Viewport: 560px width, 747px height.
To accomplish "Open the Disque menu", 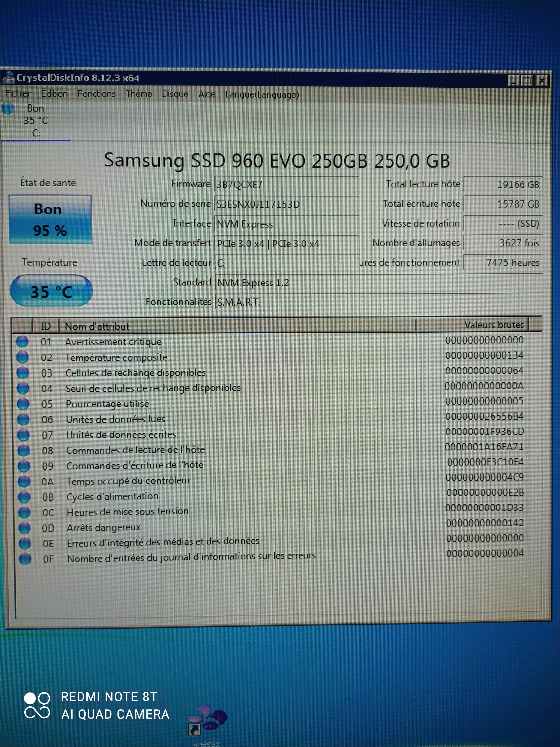I will tap(175, 94).
